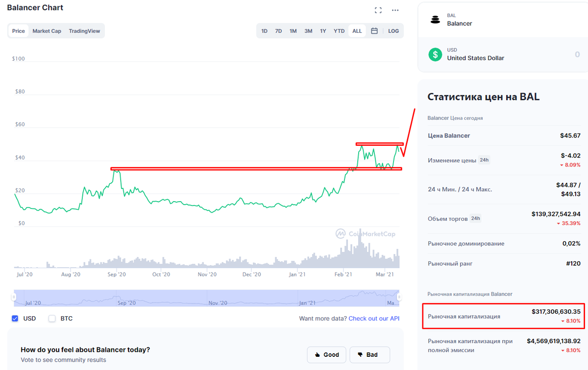Click the market dominance value 0,02%
Image resolution: width=588 pixels, height=370 pixels.
pos(571,243)
